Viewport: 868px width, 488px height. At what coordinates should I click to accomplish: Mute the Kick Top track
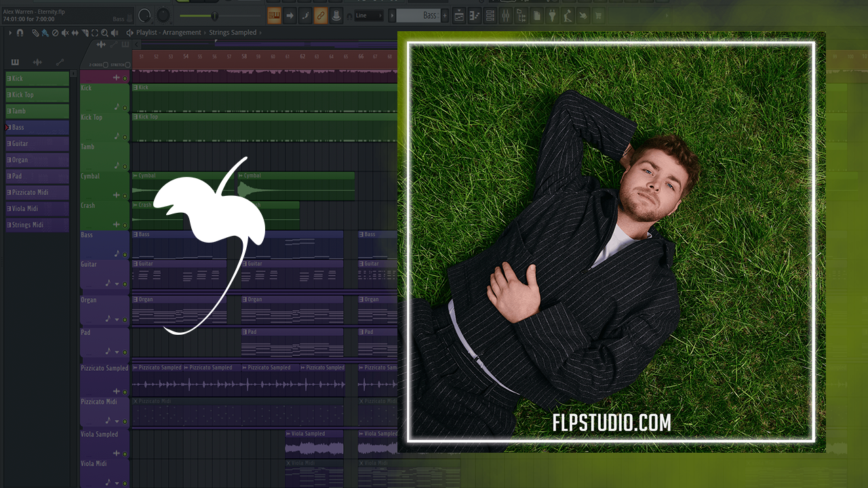125,136
